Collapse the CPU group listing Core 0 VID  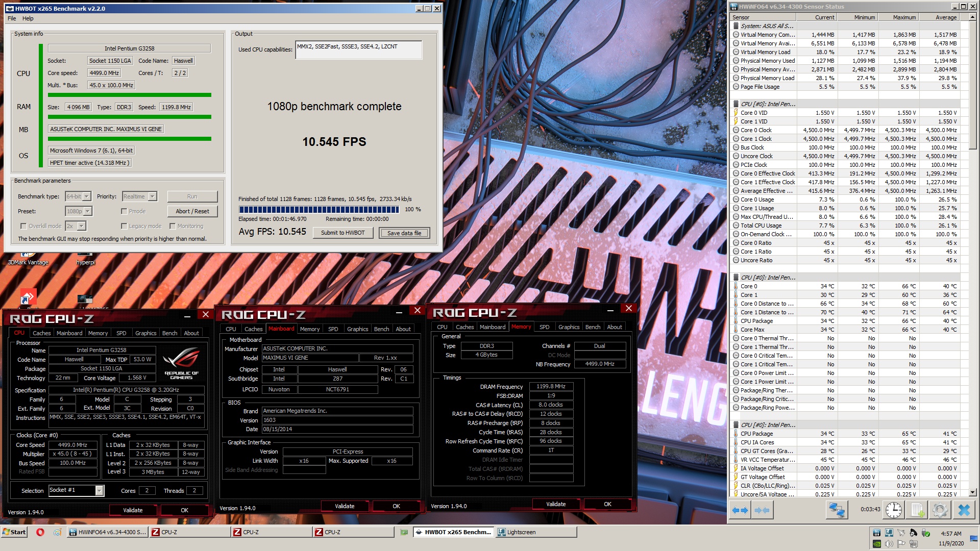point(736,104)
